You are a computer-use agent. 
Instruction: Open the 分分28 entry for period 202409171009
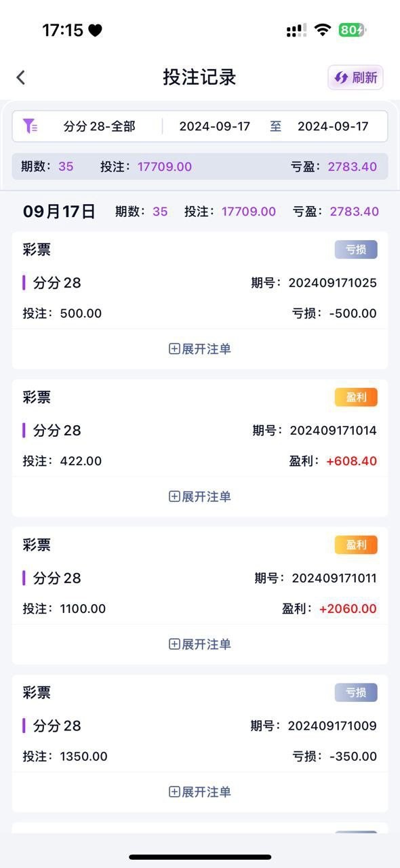point(57,726)
